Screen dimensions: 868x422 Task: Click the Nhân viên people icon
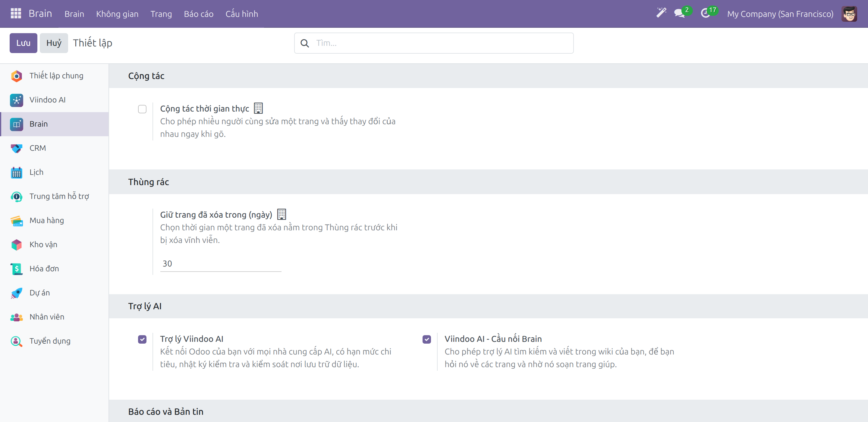click(x=17, y=317)
